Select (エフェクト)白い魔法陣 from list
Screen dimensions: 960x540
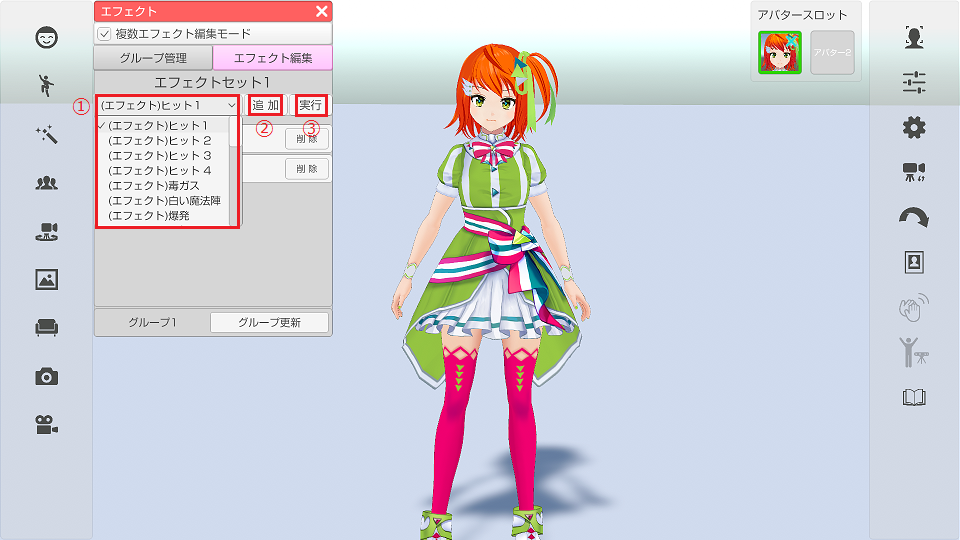(x=163, y=201)
